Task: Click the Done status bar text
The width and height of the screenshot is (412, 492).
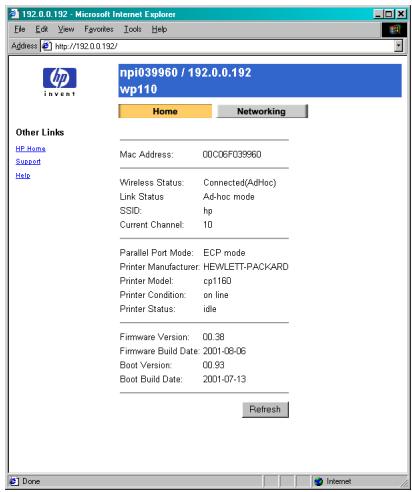Action: click(x=31, y=481)
